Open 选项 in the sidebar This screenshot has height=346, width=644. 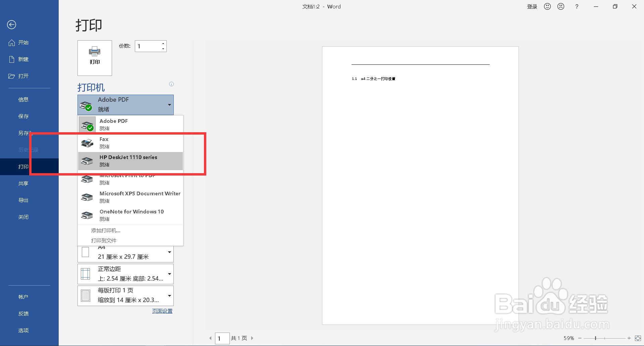coord(23,331)
